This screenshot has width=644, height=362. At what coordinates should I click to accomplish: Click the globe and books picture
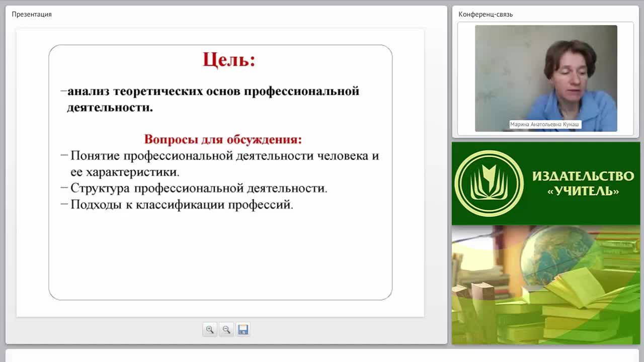click(546, 285)
